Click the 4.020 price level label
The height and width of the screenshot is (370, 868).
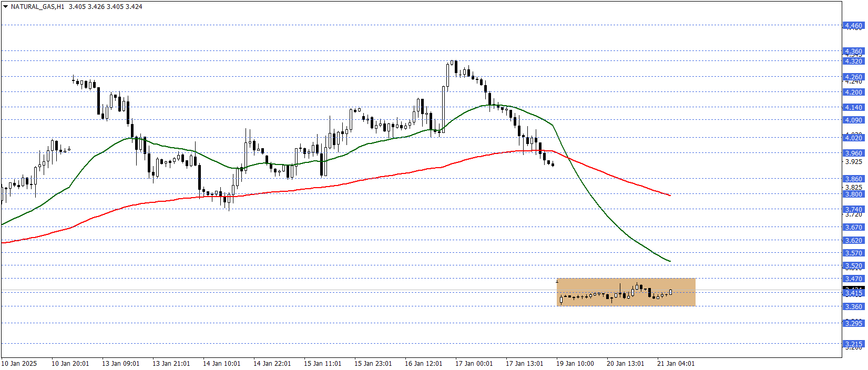coord(853,138)
